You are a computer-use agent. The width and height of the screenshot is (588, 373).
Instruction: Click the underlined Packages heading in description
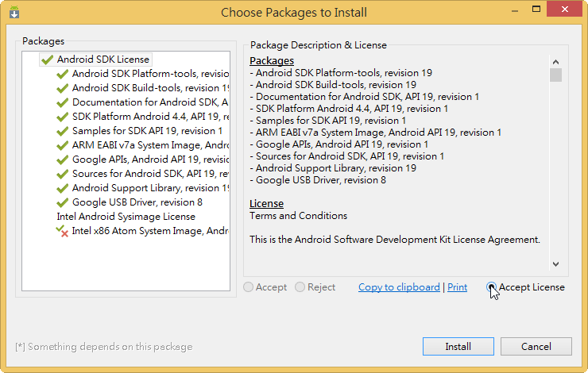tap(272, 60)
